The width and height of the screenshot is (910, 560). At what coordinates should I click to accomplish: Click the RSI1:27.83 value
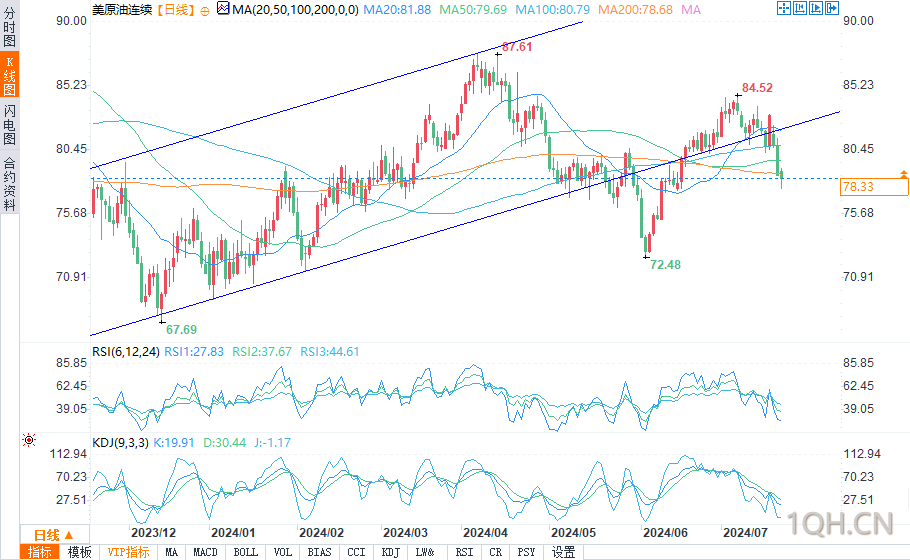[194, 352]
